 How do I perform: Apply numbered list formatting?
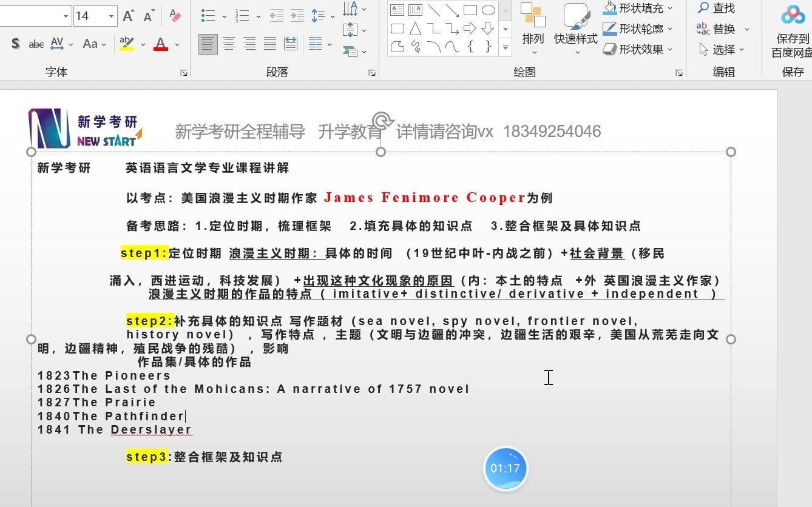click(242, 16)
